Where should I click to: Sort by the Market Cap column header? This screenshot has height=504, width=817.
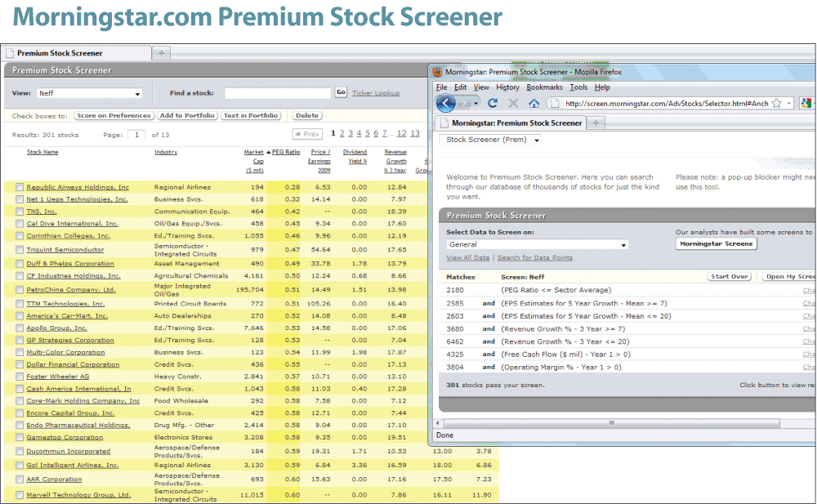click(x=254, y=161)
